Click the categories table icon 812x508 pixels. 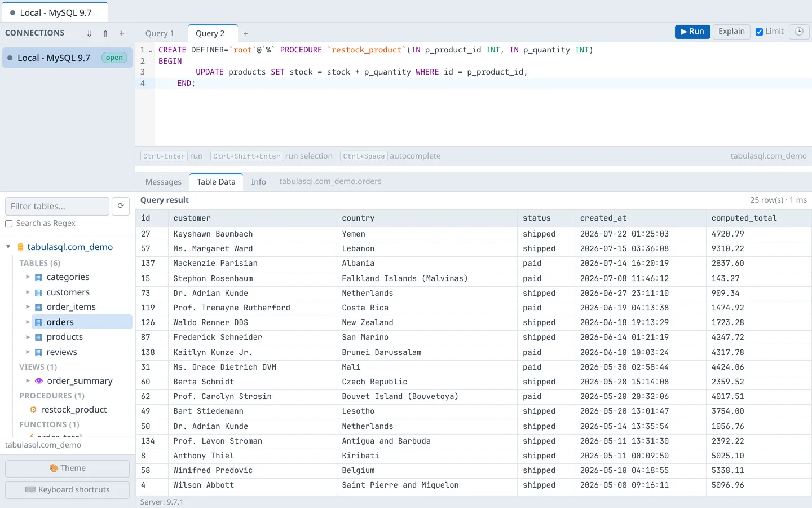(x=39, y=277)
